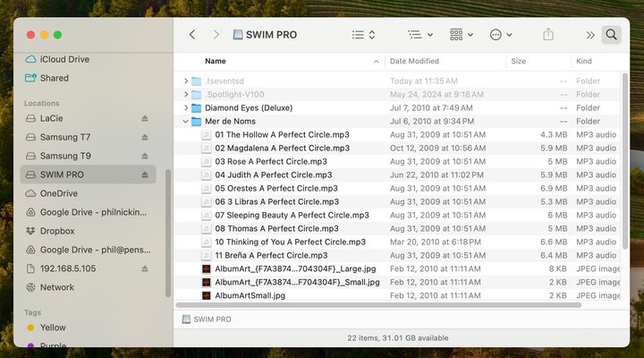Click the iCloud Drive cloud icon
Screen dimensions: 644x358
[x=30, y=59]
